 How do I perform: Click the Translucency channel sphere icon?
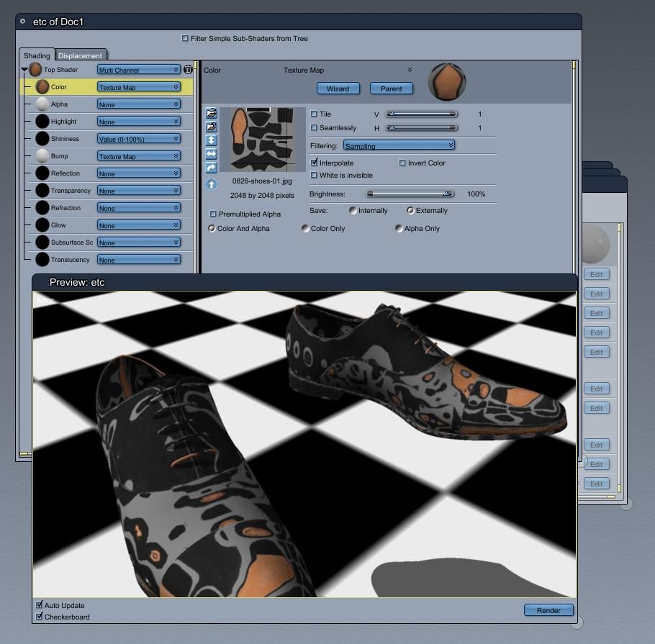tap(42, 259)
